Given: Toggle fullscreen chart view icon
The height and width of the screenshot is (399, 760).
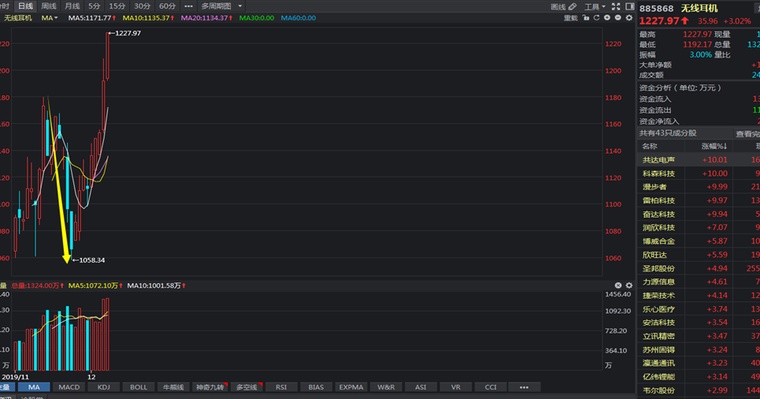Looking at the screenshot, I should click(x=616, y=6).
